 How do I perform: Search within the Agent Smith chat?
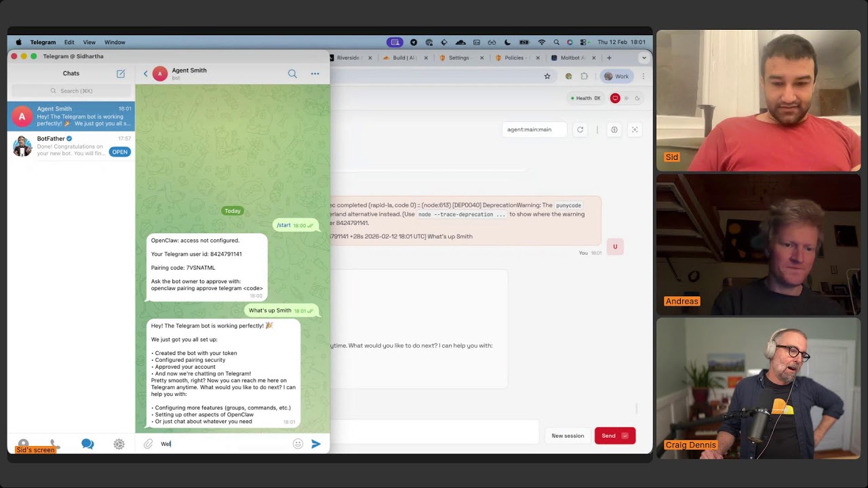point(292,74)
